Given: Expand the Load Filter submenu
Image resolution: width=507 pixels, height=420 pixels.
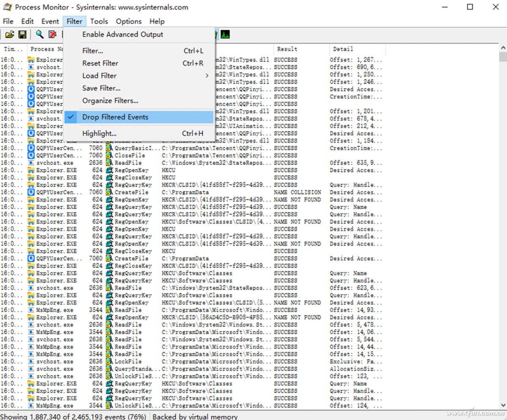Looking at the screenshot, I should [139, 76].
